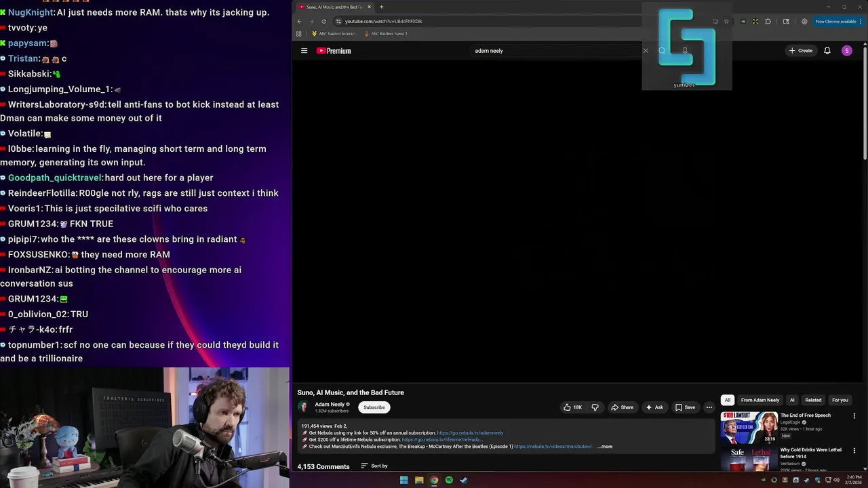Image resolution: width=868 pixels, height=488 pixels.
Task: Go to the YouTube Premium home logo
Action: [x=334, y=51]
